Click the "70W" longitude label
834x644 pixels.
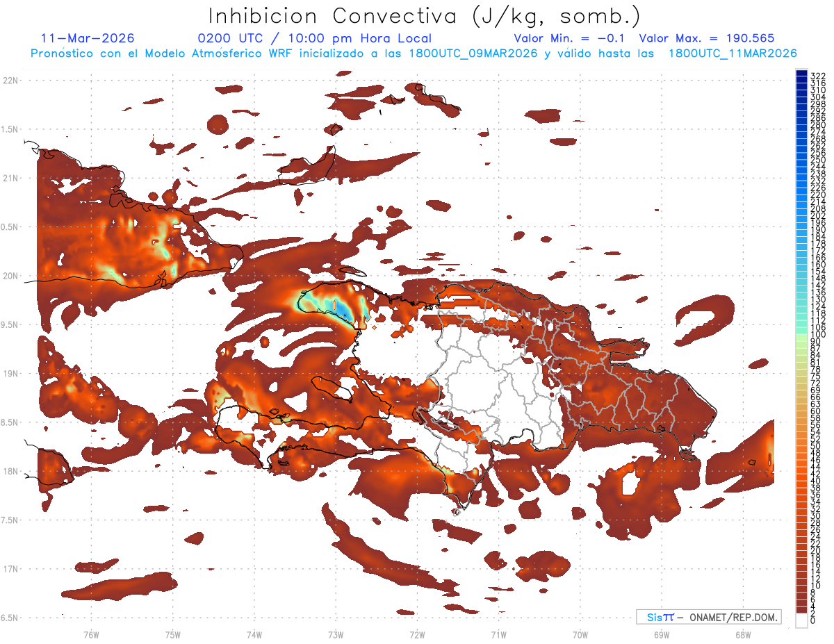point(580,634)
